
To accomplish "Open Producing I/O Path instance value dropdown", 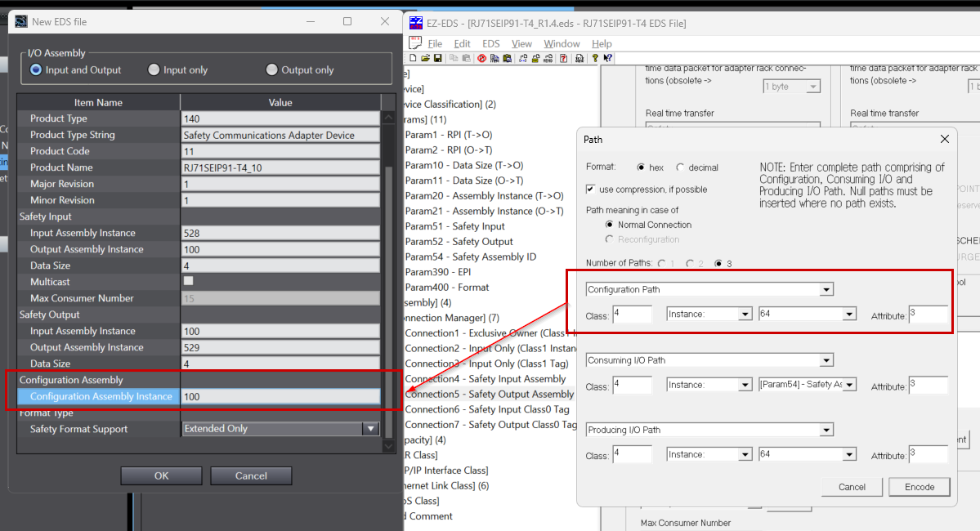I will [x=848, y=455].
